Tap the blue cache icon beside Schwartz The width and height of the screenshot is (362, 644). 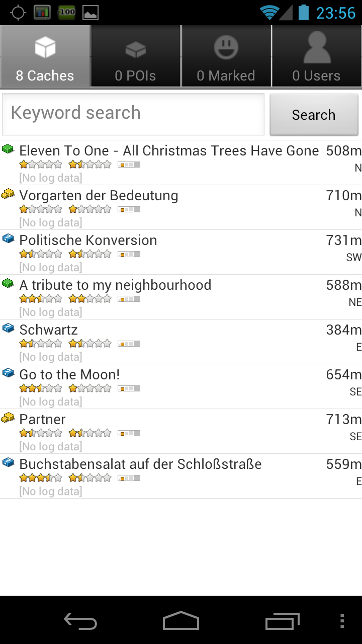pos(8,328)
